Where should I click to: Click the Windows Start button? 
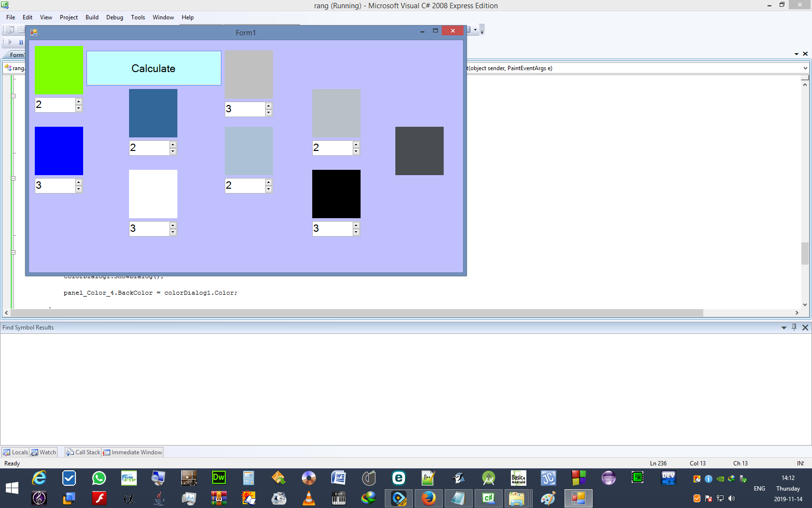click(12, 488)
